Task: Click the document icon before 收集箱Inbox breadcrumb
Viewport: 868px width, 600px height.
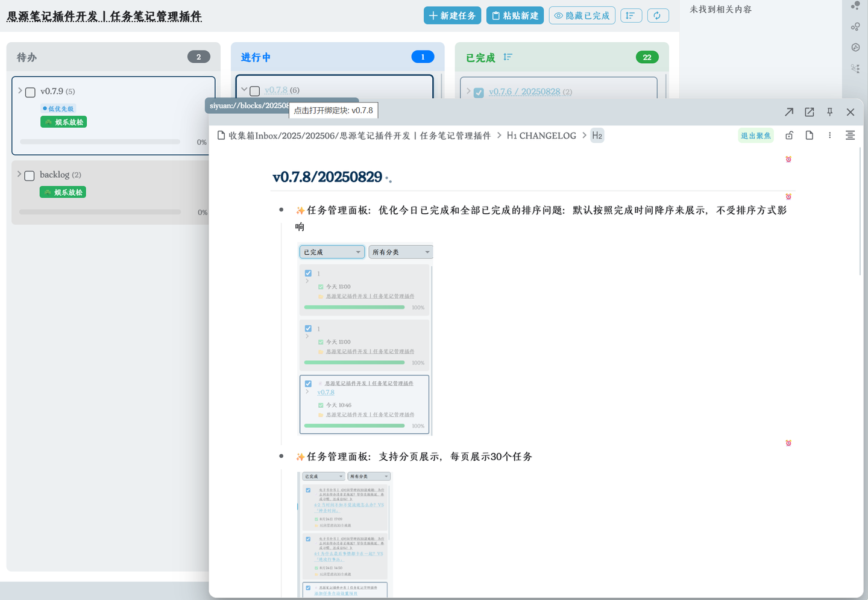Action: 221,136
